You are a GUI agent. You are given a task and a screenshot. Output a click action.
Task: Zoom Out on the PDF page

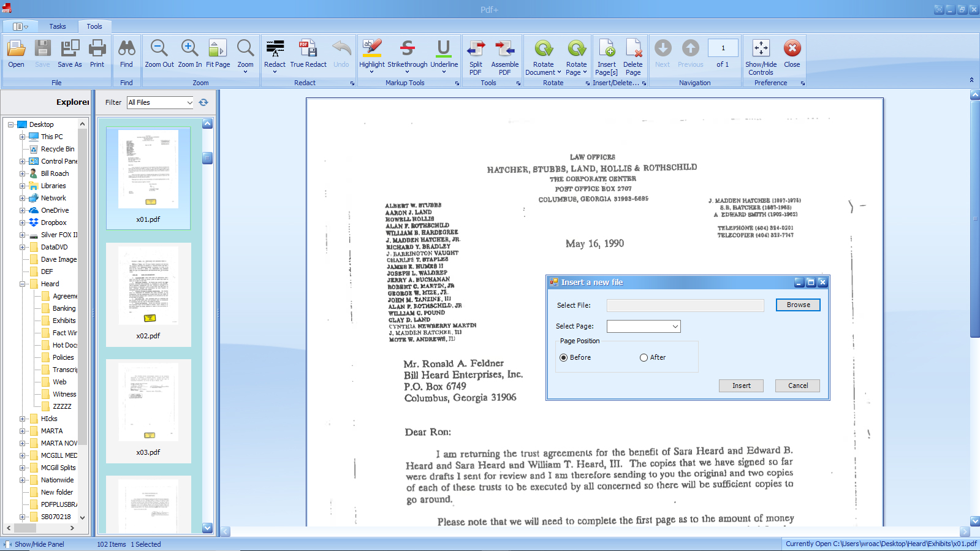(159, 53)
